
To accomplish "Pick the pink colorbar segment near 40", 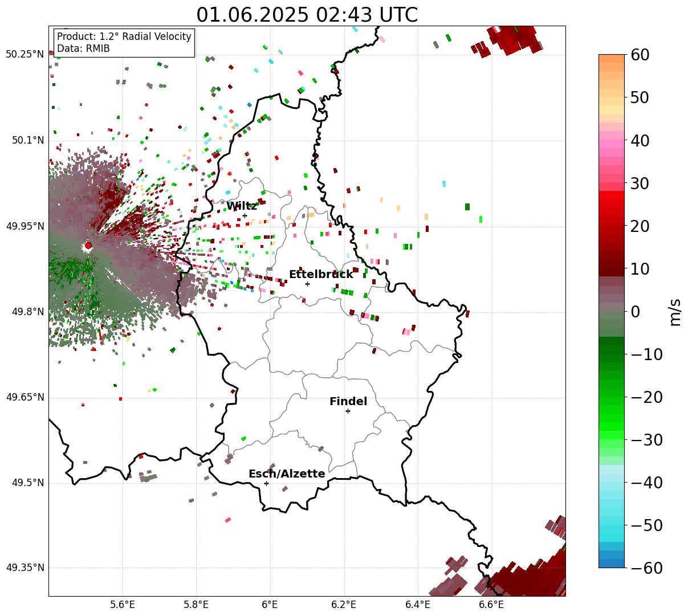I will tap(612, 144).
